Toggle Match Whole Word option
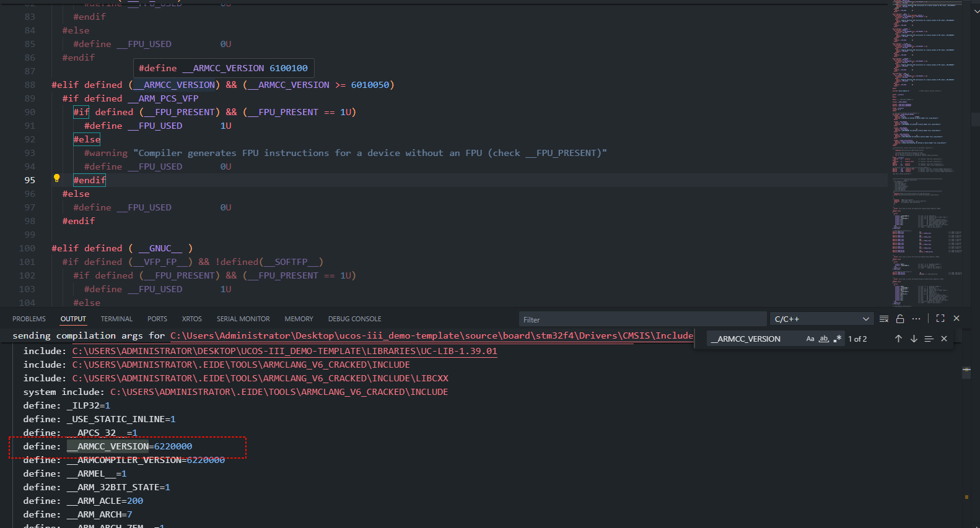980x528 pixels. click(x=824, y=339)
